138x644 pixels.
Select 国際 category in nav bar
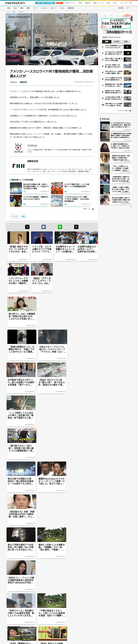point(28,8)
